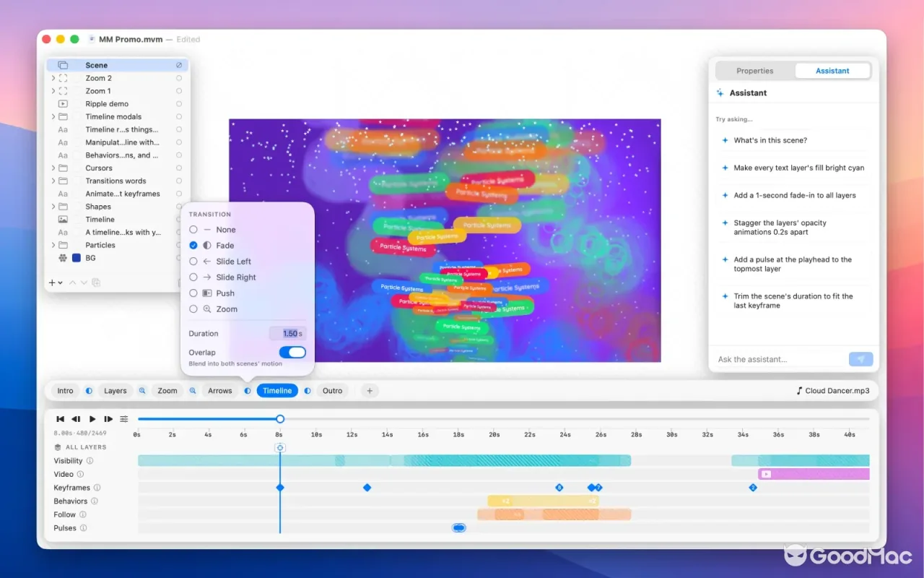Expand the Transitions words folder

click(53, 181)
